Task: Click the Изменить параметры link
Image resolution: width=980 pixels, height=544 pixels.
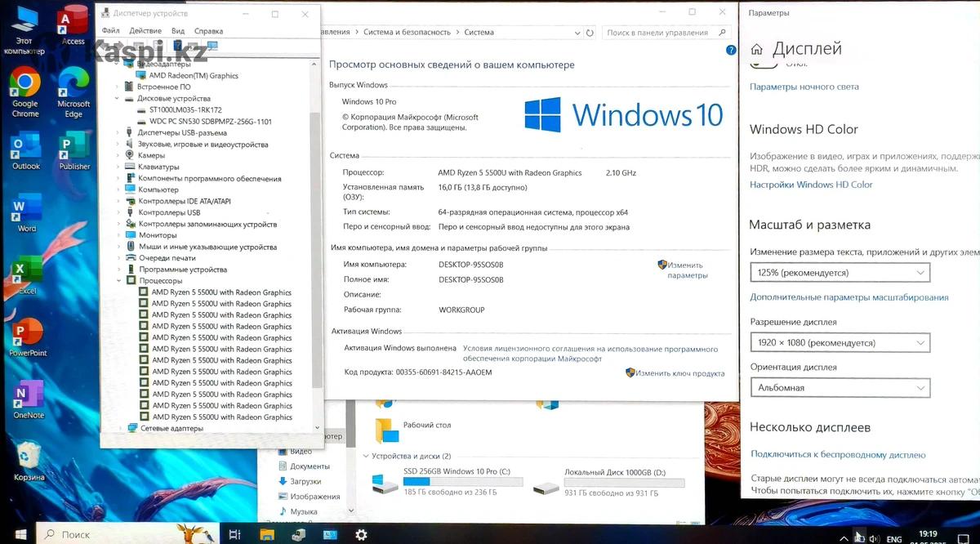Action: tap(685, 270)
